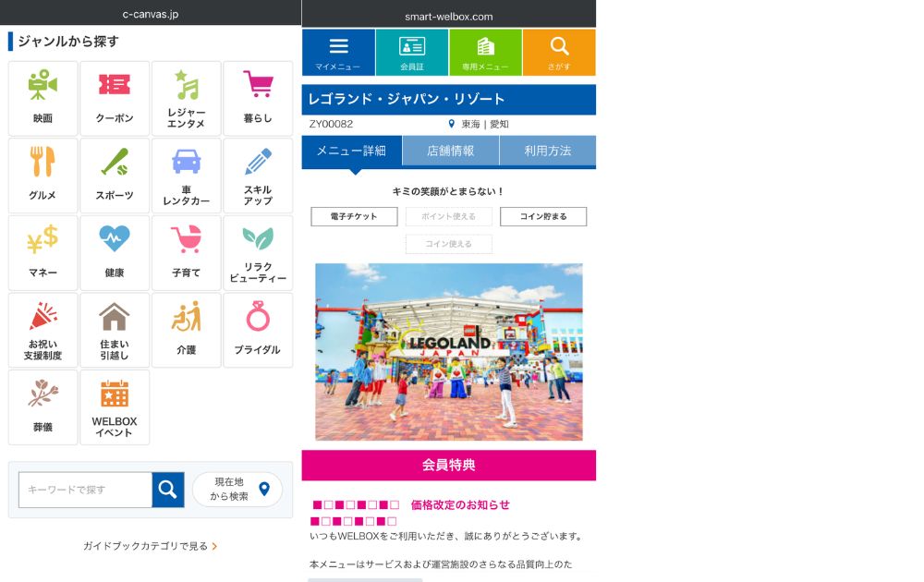
Task: Switch to the 店舗情報 tab
Action: (450, 149)
